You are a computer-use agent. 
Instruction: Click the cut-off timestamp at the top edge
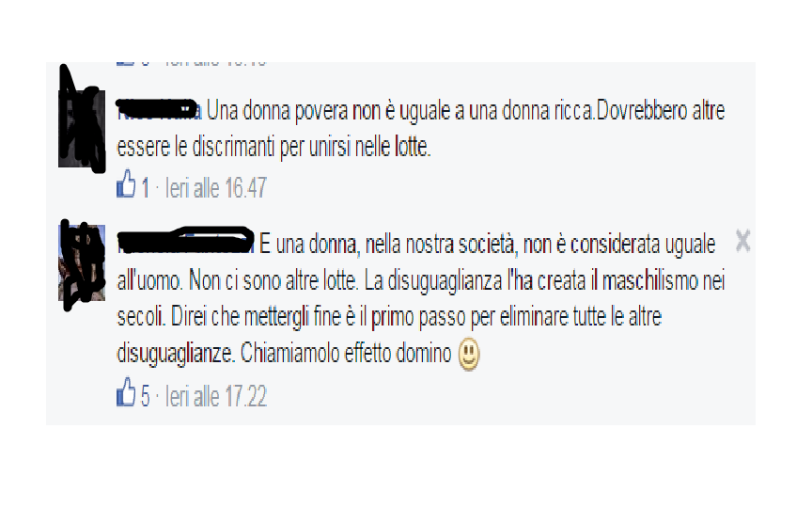215,64
